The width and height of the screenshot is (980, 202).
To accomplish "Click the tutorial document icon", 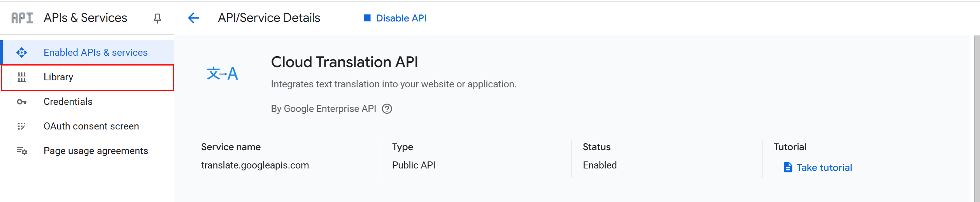I will tap(788, 167).
